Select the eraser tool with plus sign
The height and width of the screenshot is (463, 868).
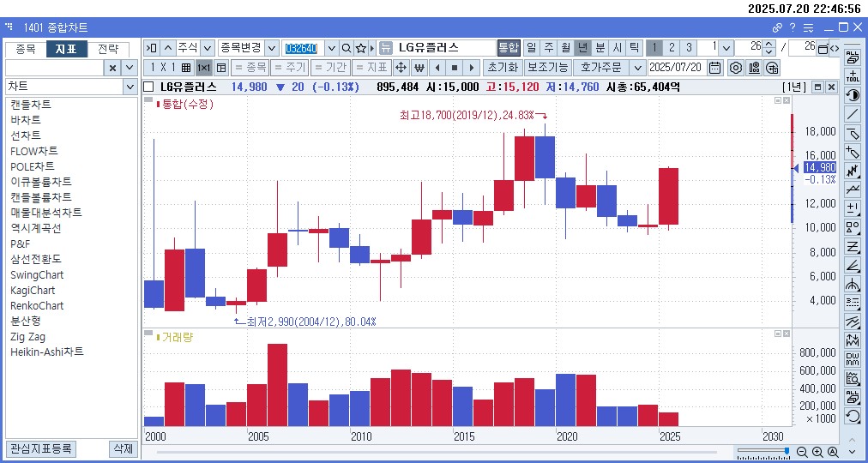[853, 152]
